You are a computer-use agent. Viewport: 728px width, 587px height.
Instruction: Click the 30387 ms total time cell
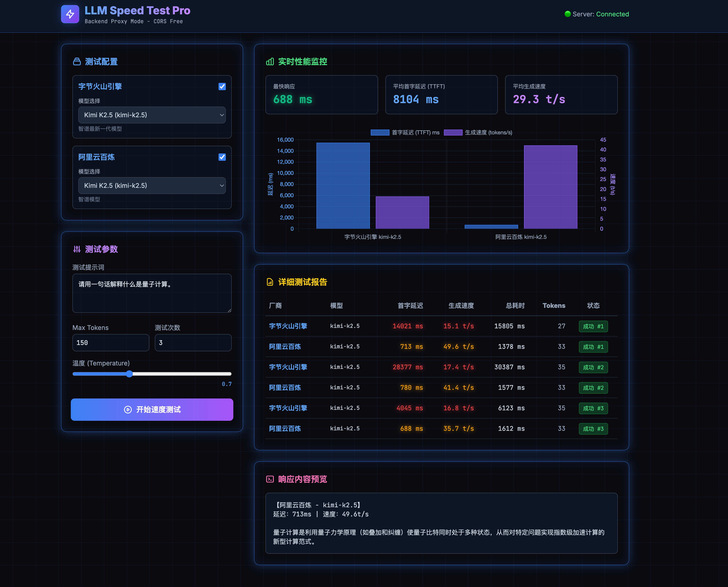(x=509, y=367)
